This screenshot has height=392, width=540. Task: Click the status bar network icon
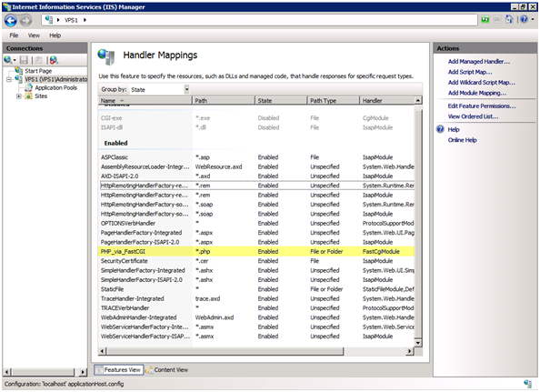click(527, 384)
